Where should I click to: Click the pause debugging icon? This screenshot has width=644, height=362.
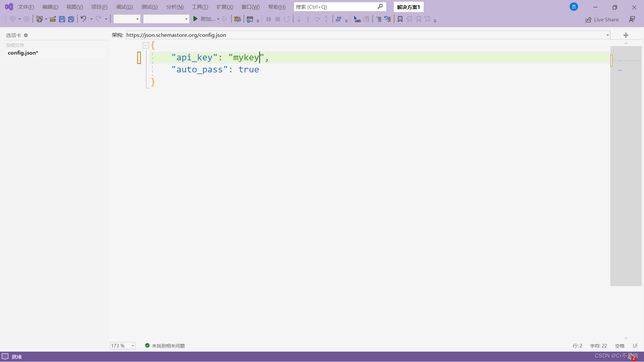click(269, 19)
